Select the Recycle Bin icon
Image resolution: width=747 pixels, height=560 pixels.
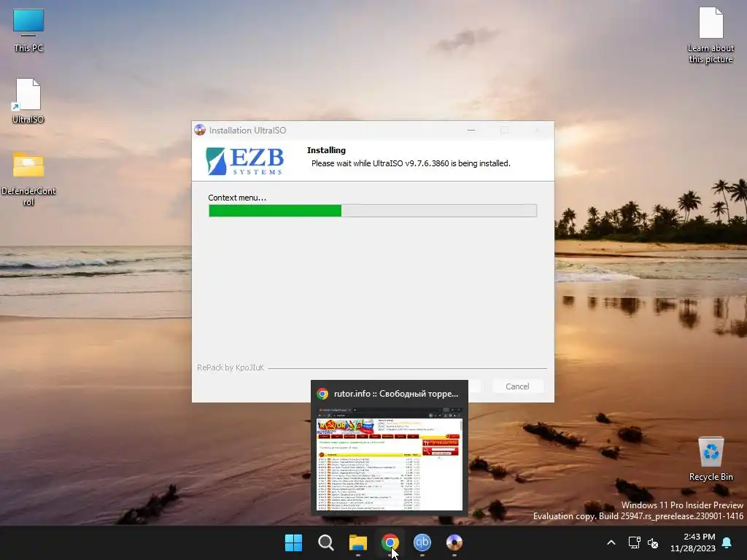click(711, 459)
